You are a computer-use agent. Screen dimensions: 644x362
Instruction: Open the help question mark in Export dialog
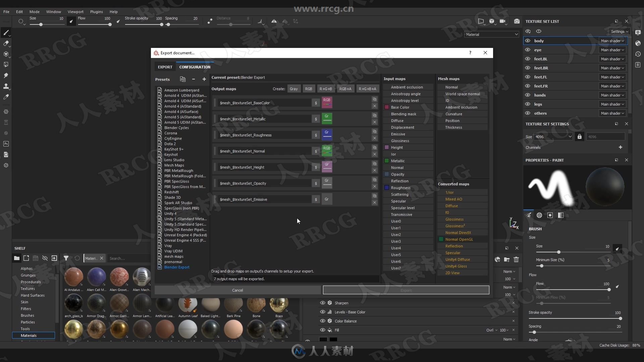point(470,53)
